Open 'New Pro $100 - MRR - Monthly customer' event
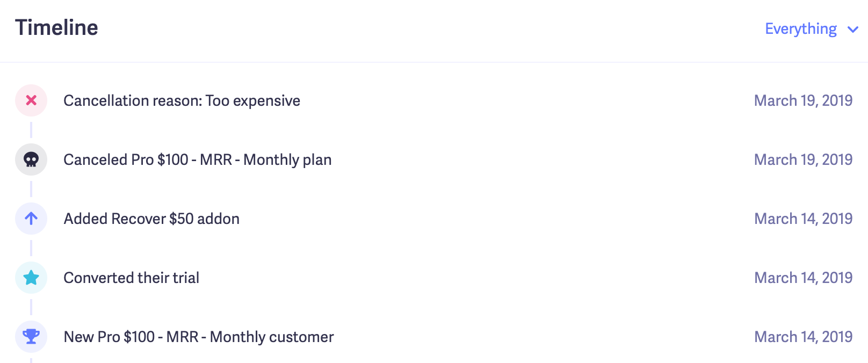 (x=199, y=337)
